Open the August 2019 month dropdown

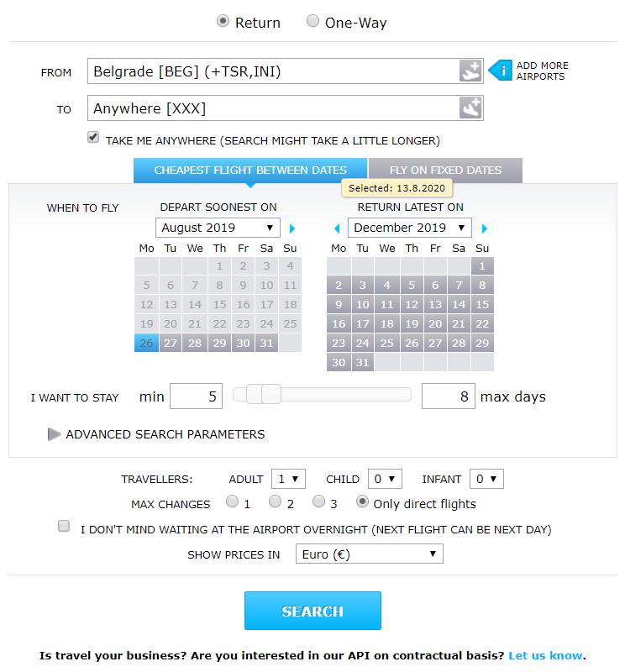(218, 228)
